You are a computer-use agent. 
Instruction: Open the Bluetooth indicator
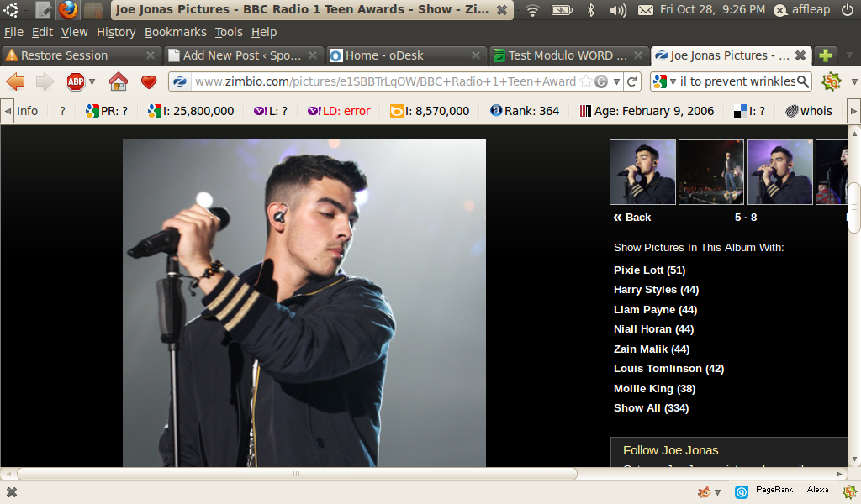591,10
